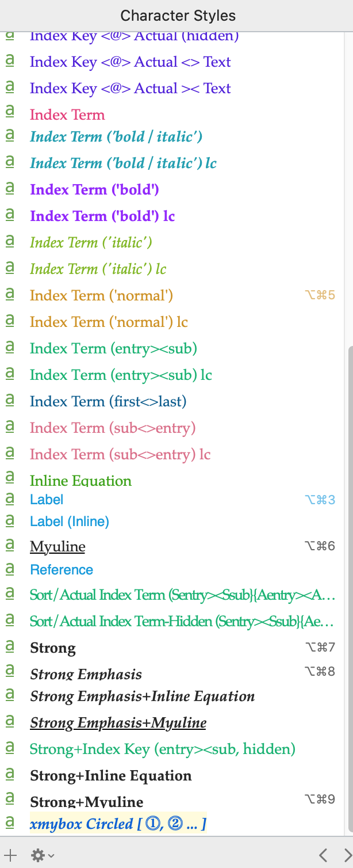Click the left arrow navigation icon
The width and height of the screenshot is (353, 868).
pos(323,855)
